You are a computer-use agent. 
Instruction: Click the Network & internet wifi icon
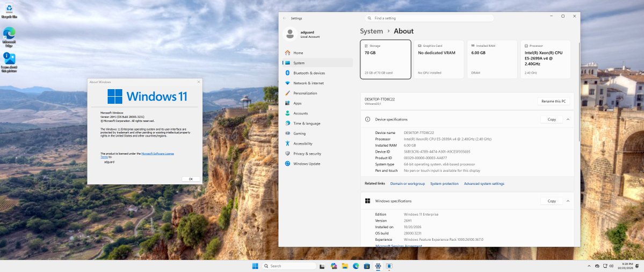coord(287,83)
